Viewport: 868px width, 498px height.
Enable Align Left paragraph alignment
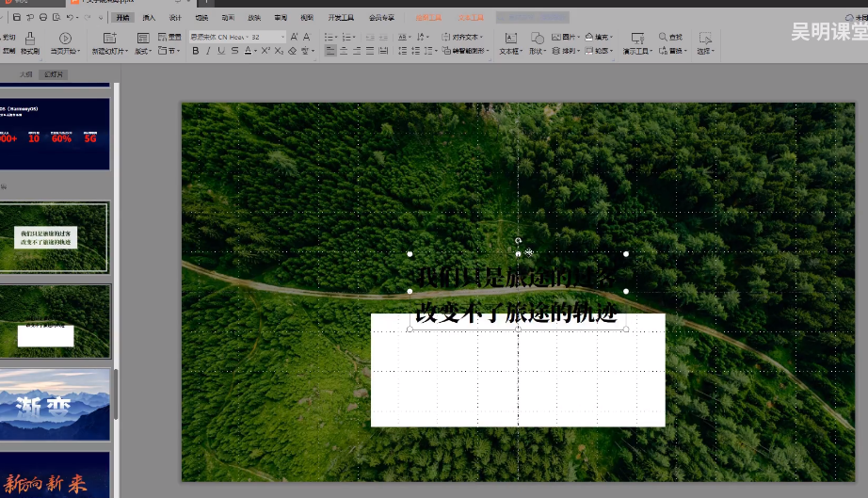tap(330, 51)
